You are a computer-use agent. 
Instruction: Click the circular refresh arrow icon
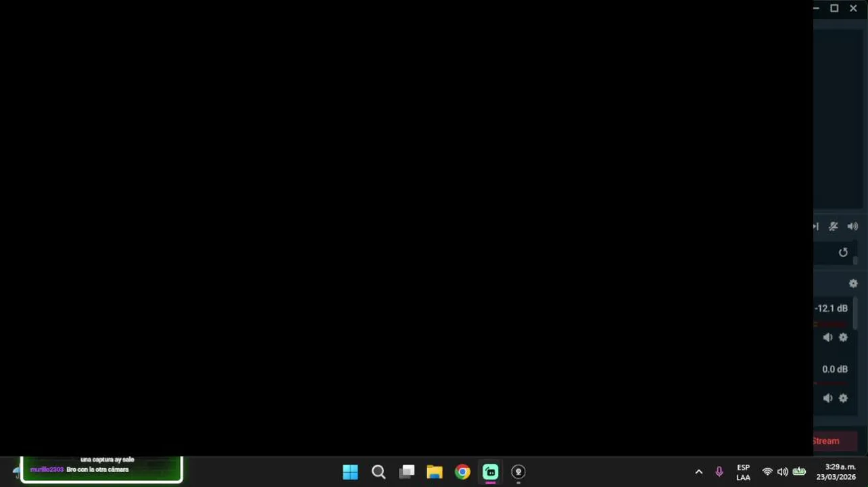tap(843, 252)
